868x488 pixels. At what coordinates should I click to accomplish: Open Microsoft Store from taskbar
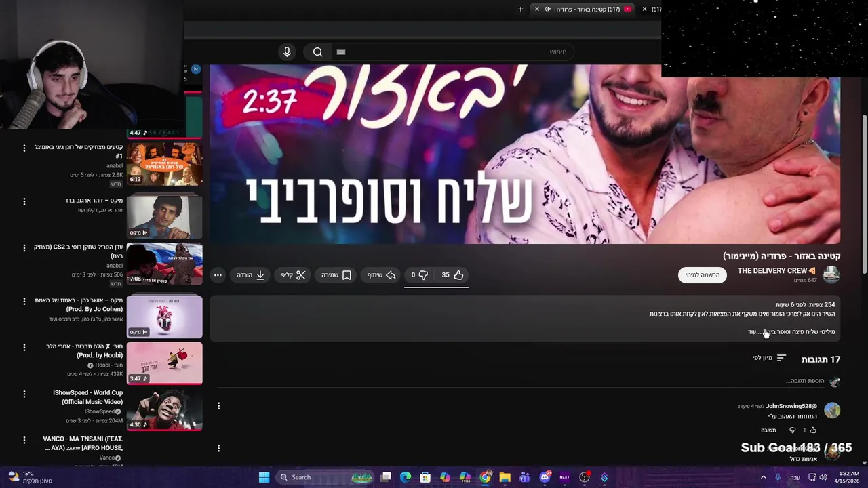(425, 477)
